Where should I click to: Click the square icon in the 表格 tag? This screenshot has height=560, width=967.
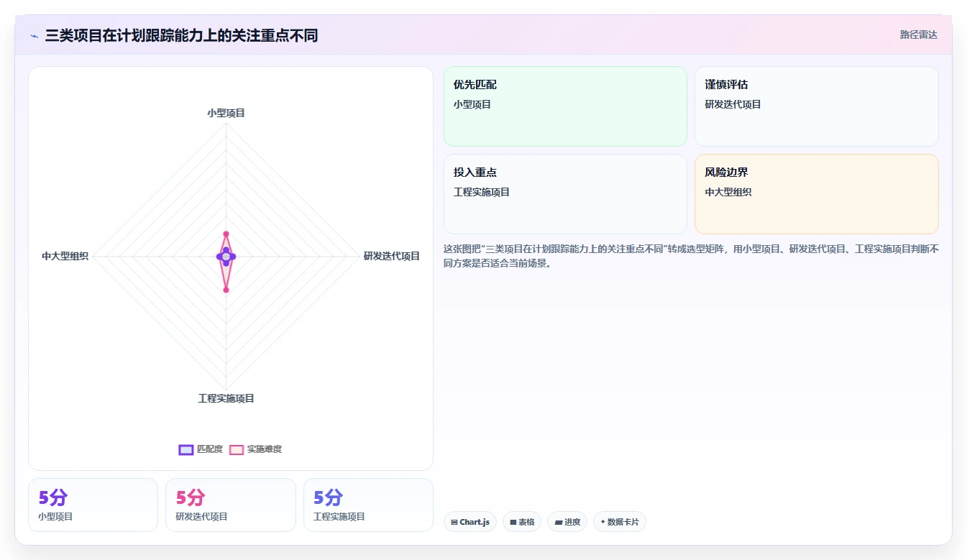[513, 523]
